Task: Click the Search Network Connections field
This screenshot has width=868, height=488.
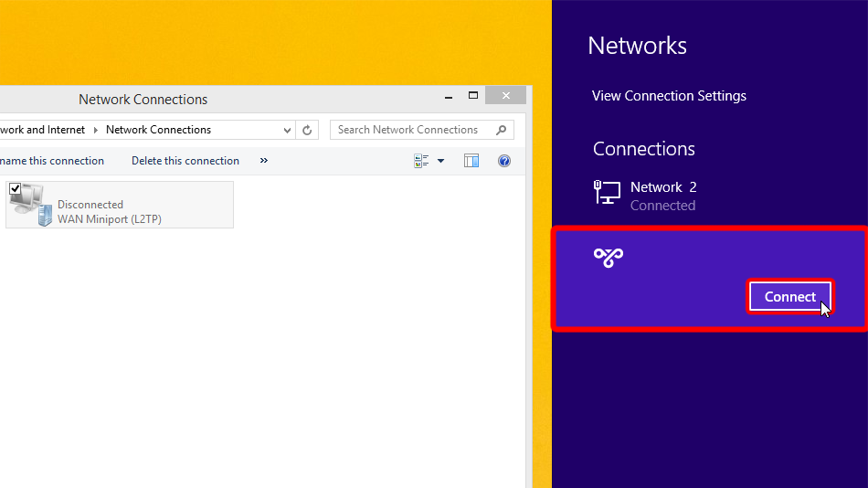Action: pyautogui.click(x=411, y=130)
